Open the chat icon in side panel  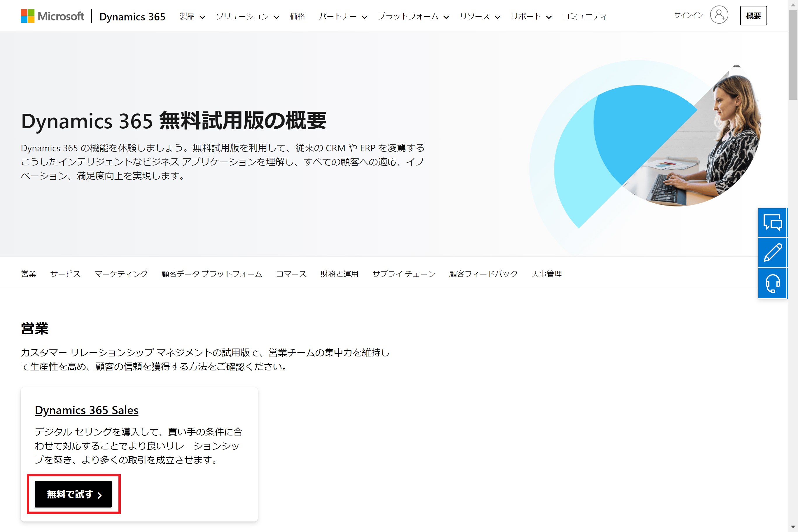773,222
